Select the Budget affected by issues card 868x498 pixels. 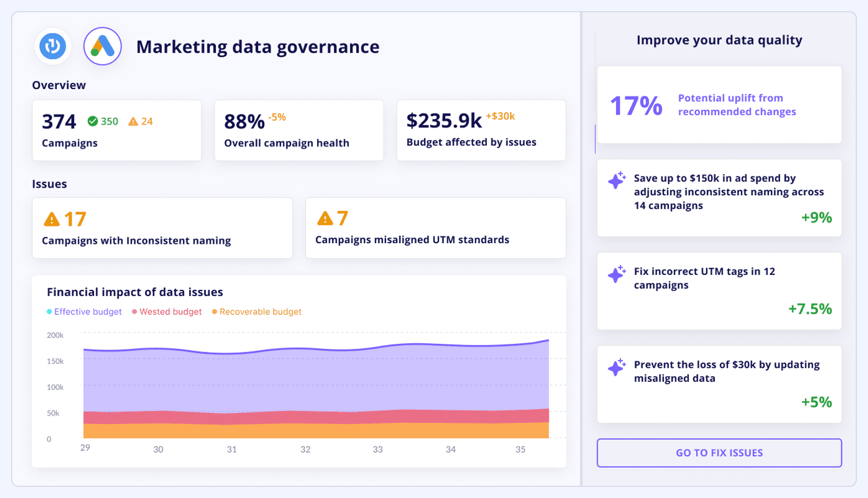[x=481, y=130]
